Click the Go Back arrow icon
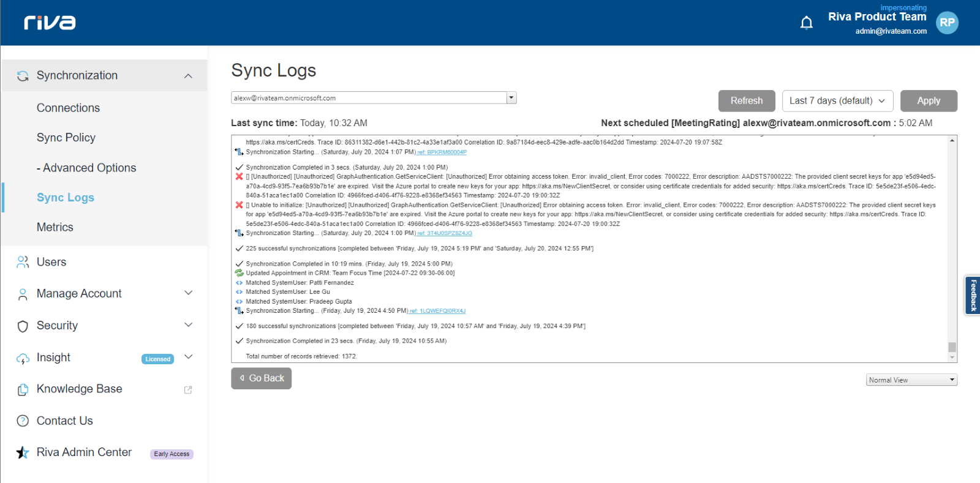 pos(242,378)
